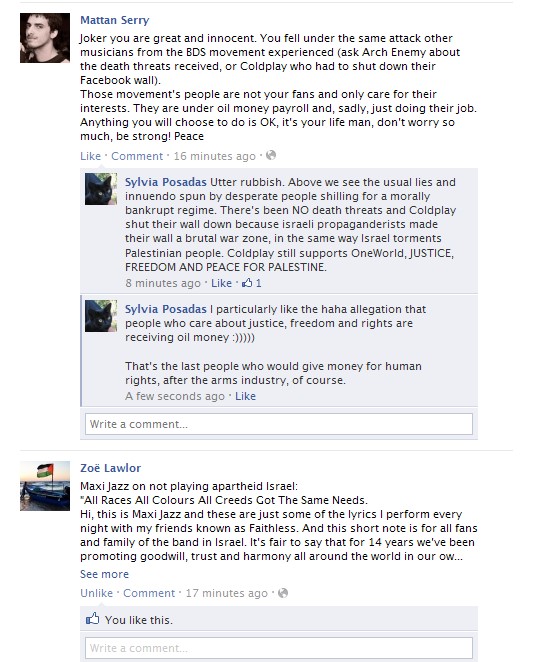The width and height of the screenshot is (540, 662).
Task: Click Comment under Mattan Serry's post
Action: (x=137, y=156)
